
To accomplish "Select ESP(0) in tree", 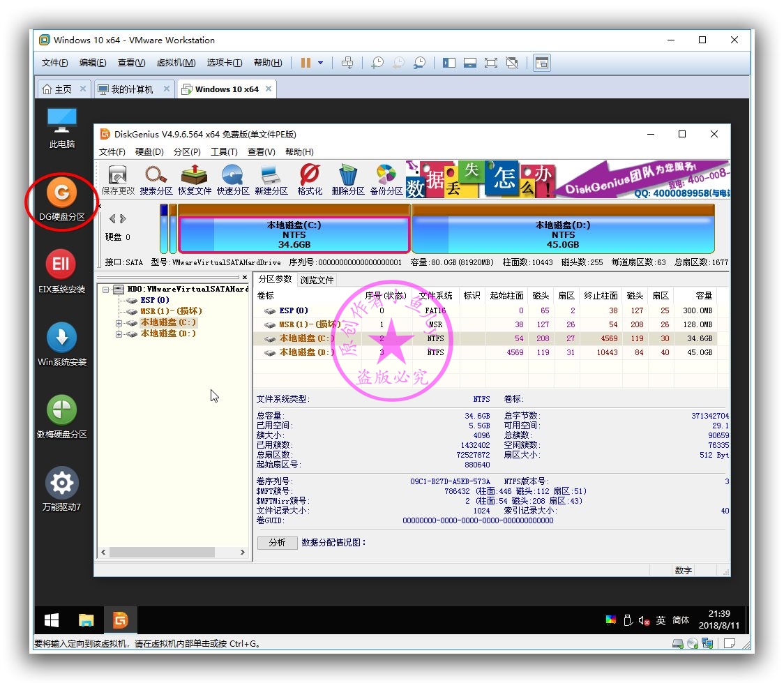I will tap(155, 300).
